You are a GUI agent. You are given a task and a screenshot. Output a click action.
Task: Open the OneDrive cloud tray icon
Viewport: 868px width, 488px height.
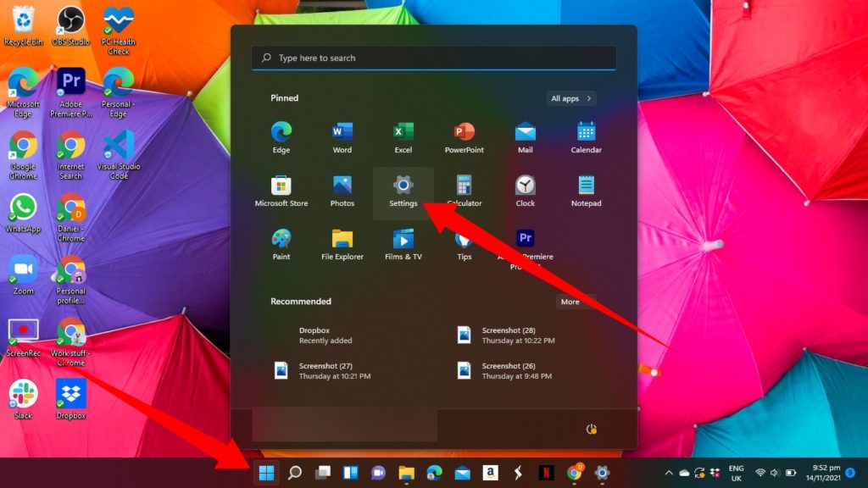coord(684,473)
